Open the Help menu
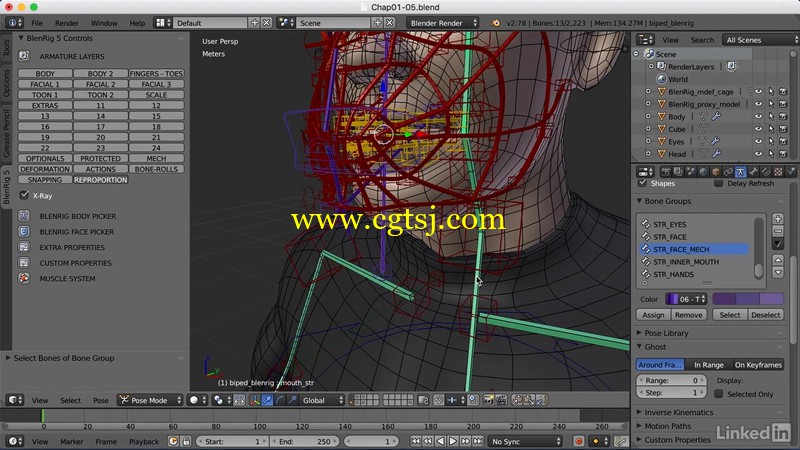 click(137, 23)
